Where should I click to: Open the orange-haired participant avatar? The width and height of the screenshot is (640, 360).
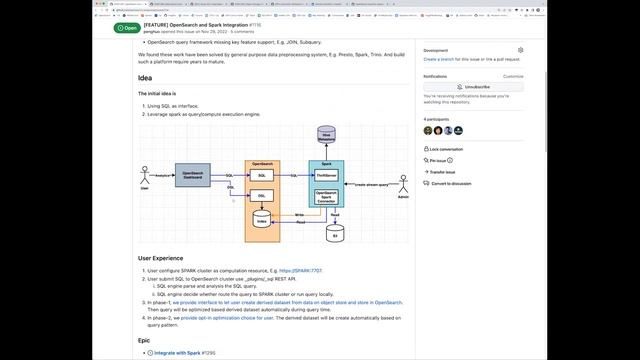pos(438,131)
